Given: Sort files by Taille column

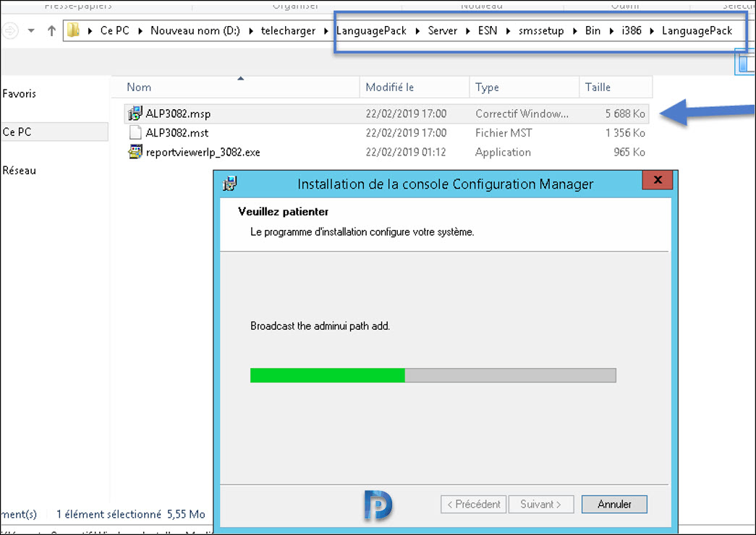Looking at the screenshot, I should (616, 87).
